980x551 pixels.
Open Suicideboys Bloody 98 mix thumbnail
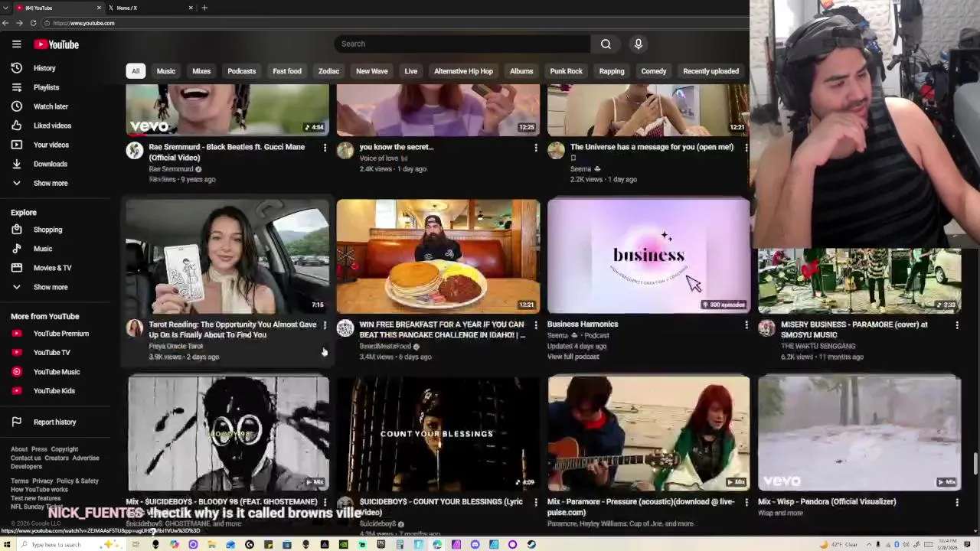coord(227,433)
